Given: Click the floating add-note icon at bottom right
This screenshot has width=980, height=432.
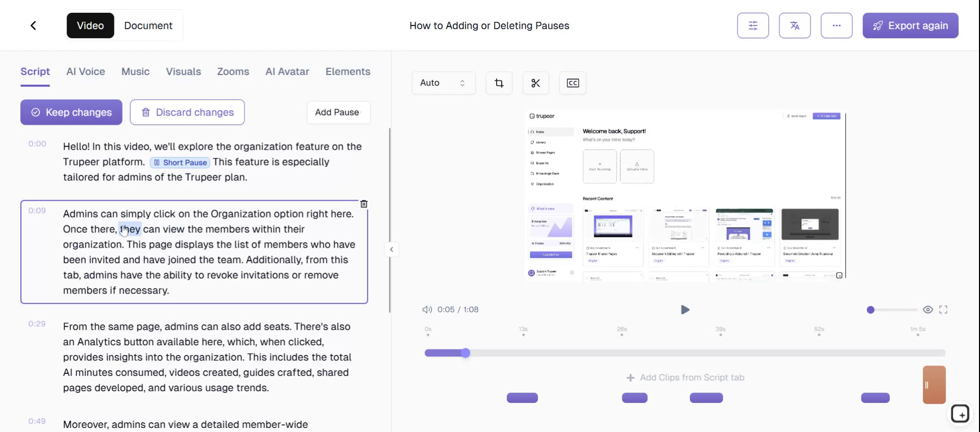Looking at the screenshot, I should pyautogui.click(x=960, y=413).
